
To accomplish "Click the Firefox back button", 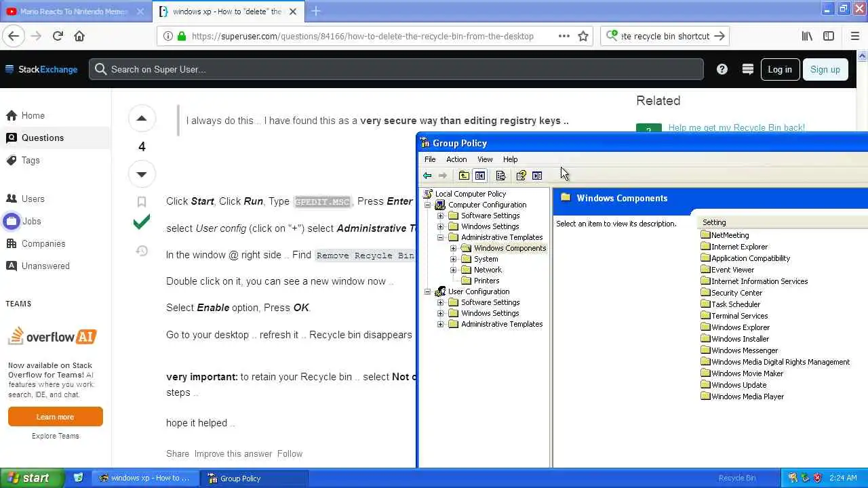I will pyautogui.click(x=14, y=36).
